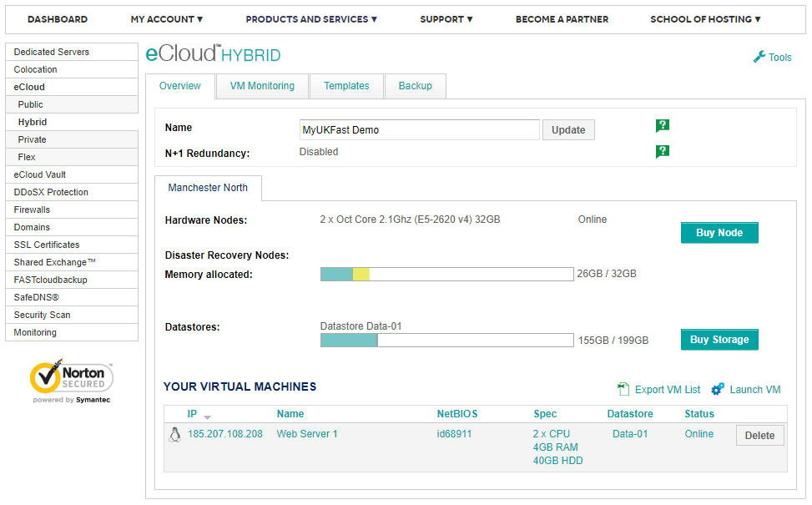Click the Export VM List link
The width and height of the screenshot is (812, 505).
click(x=668, y=390)
